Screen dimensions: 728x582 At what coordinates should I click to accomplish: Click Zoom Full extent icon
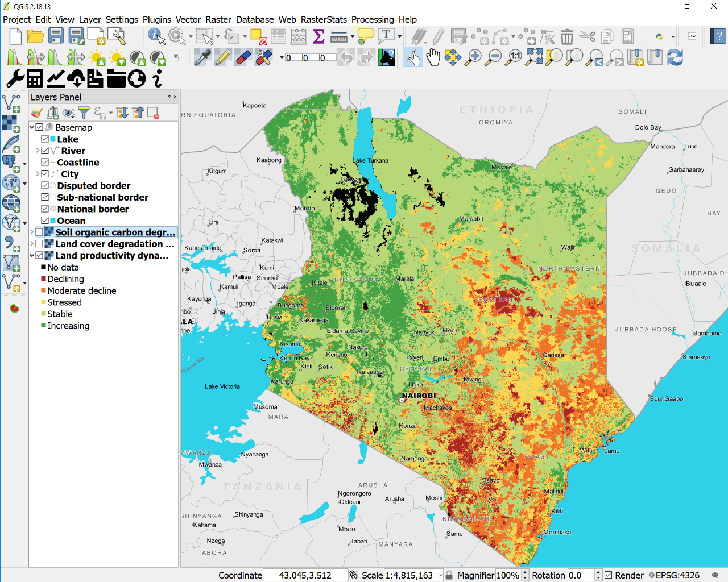534,57
